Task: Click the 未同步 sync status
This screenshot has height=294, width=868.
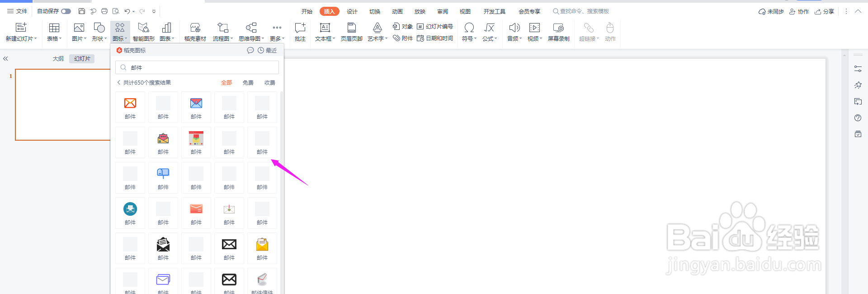Action: coord(771,11)
